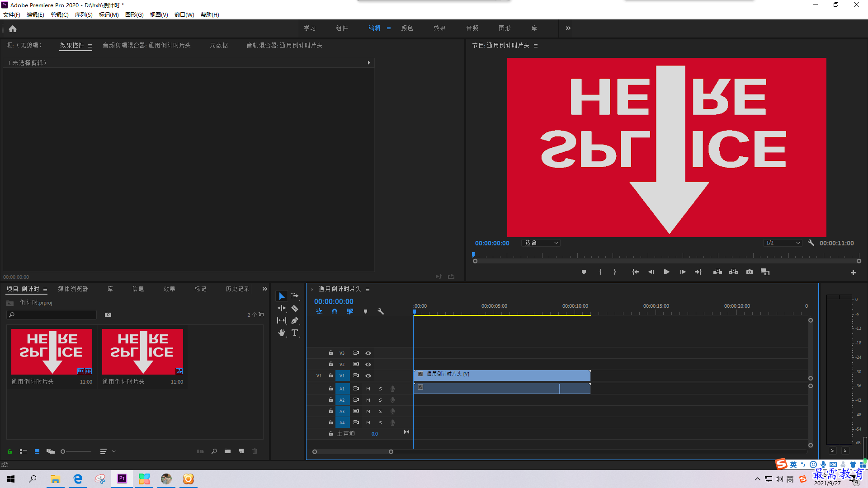Add marker in timeline panel
868x488 pixels.
(x=365, y=311)
